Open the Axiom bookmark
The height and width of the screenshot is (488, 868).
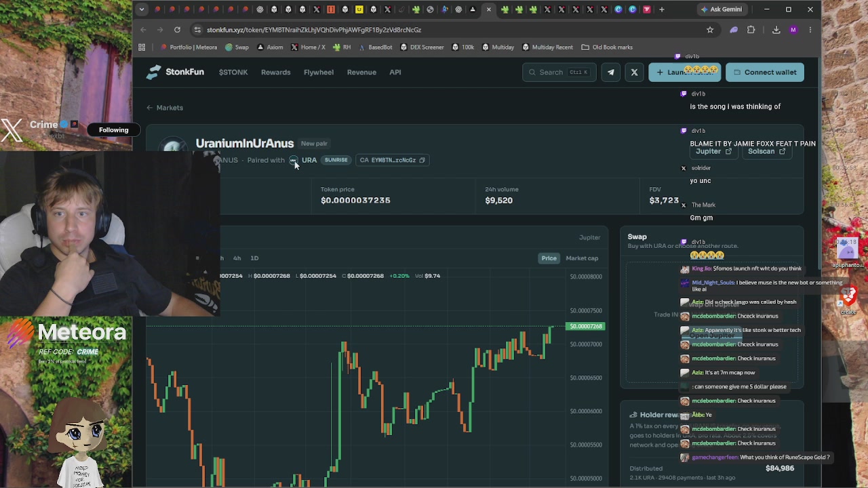[x=270, y=47]
